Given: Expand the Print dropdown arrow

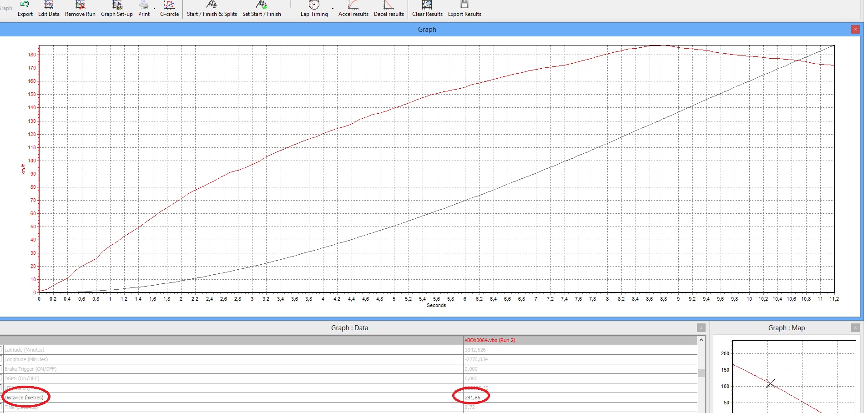Looking at the screenshot, I should [155, 8].
